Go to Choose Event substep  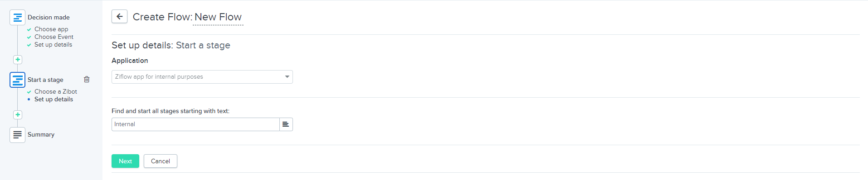pos(54,37)
